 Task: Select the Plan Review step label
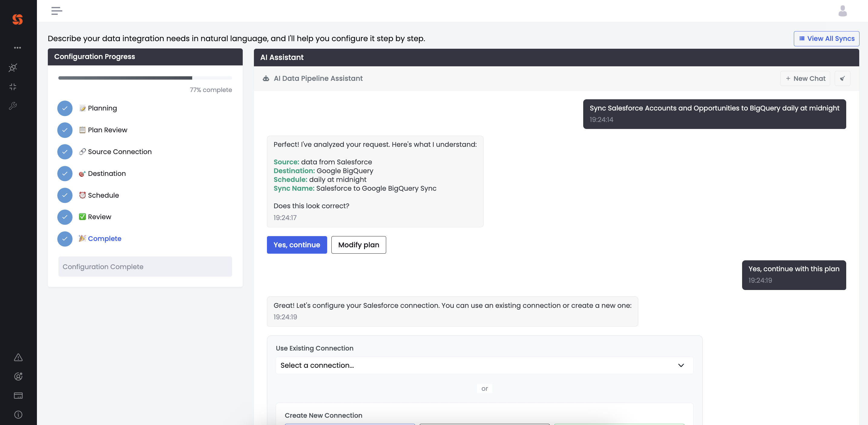click(107, 130)
